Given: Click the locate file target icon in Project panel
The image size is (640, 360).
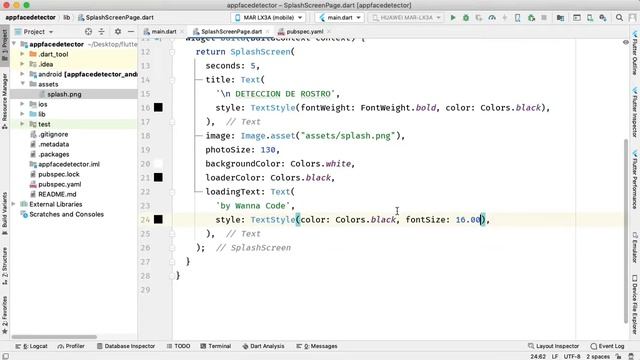Looking at the screenshot, I should 88,31.
